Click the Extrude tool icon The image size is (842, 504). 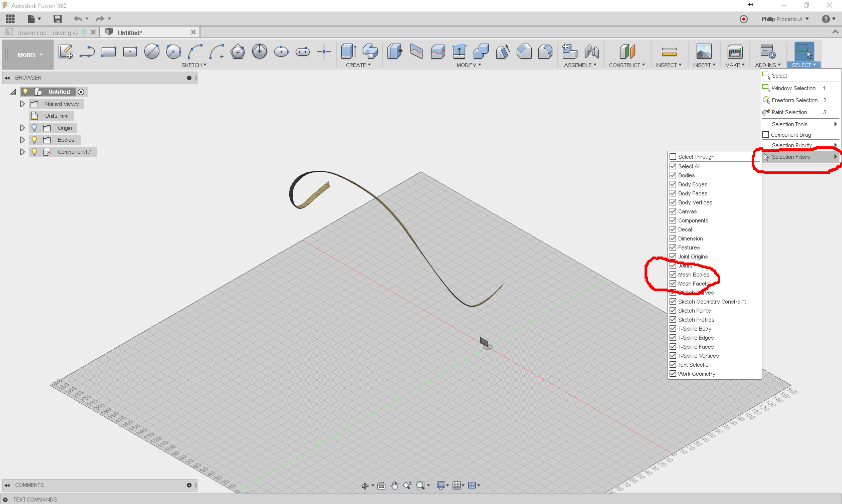tap(349, 51)
